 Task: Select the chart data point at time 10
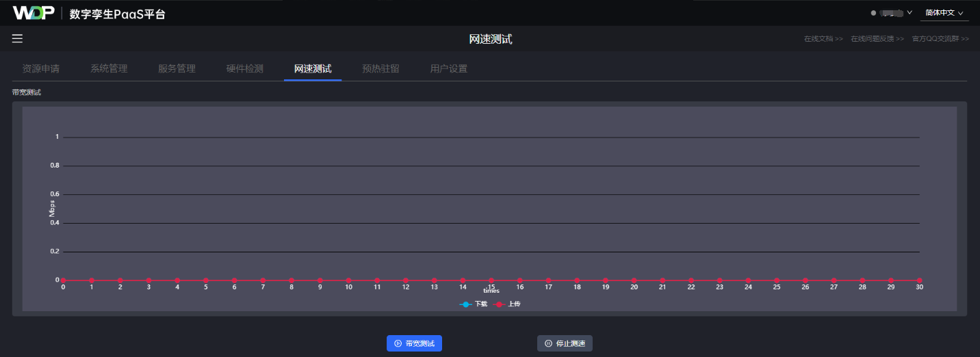(348, 280)
